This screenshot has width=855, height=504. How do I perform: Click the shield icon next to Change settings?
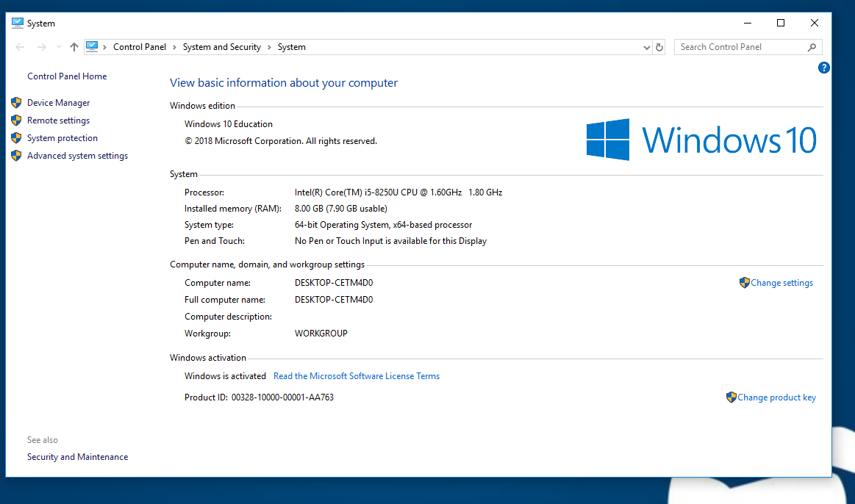[744, 283]
